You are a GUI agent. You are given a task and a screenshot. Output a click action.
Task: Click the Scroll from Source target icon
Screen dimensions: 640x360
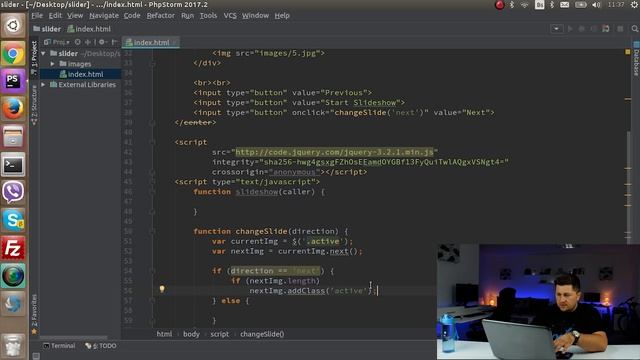pyautogui.click(x=78, y=42)
